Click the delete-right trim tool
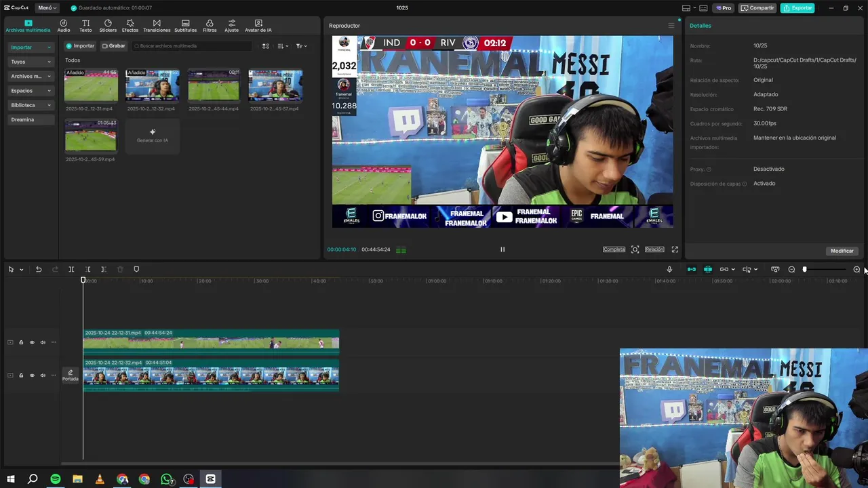868x488 pixels. click(104, 269)
